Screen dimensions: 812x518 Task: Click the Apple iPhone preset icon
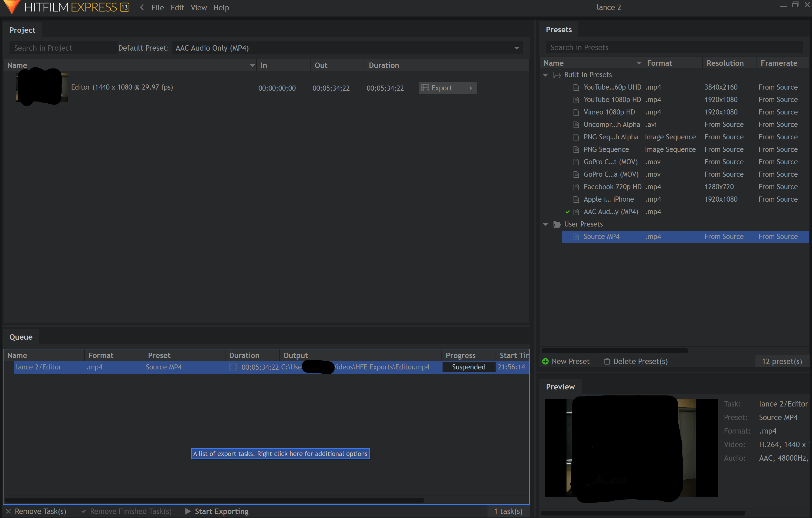click(x=576, y=199)
